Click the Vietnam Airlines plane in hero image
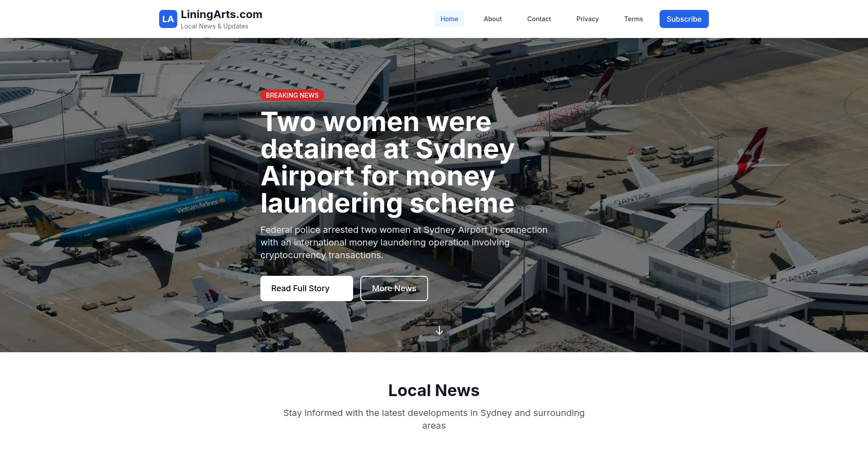 pos(136,222)
